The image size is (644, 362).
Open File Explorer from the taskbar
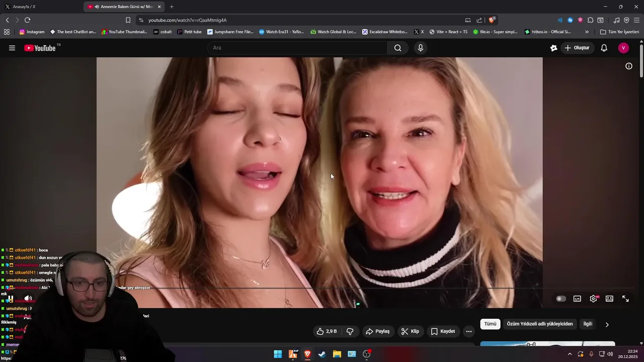(337, 354)
